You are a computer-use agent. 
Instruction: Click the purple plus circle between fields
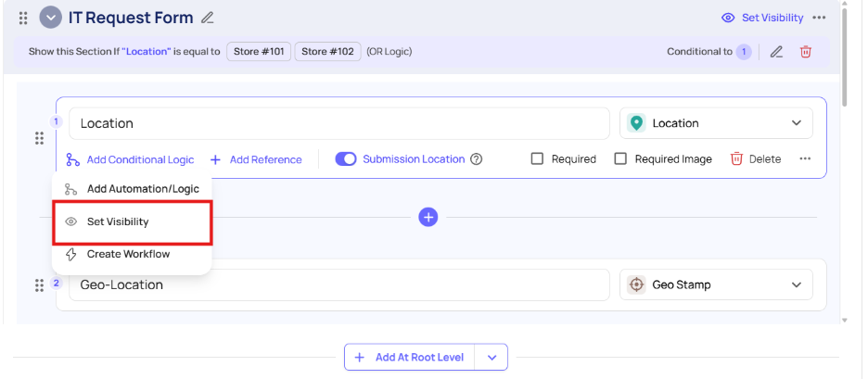[428, 217]
